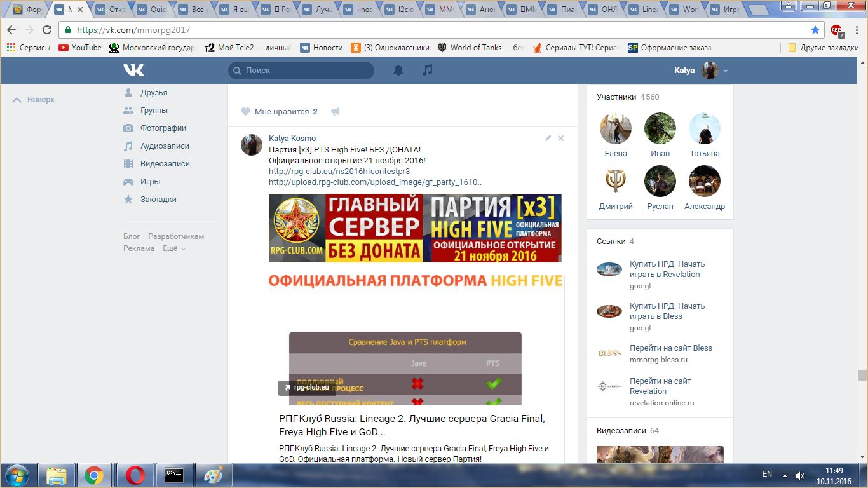Open Аудиозаписи in the left sidebar
The width and height of the screenshot is (868, 488).
point(165,146)
